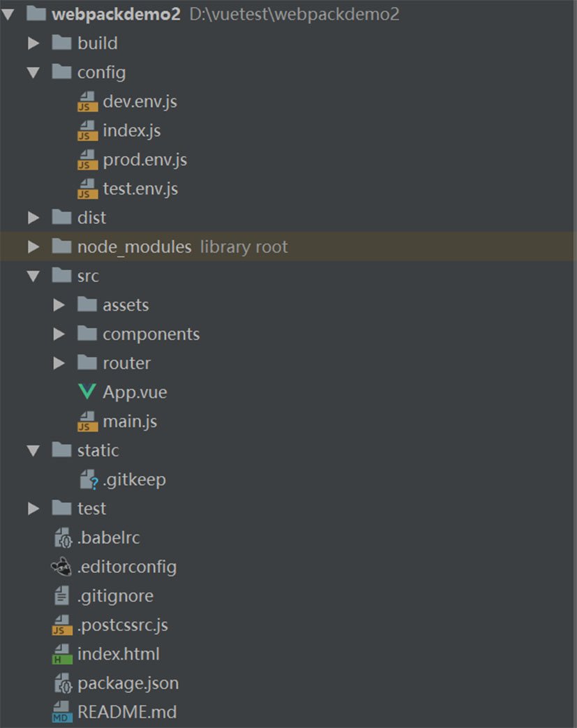
Task: Expand the router folder arrow
Action: (x=59, y=363)
